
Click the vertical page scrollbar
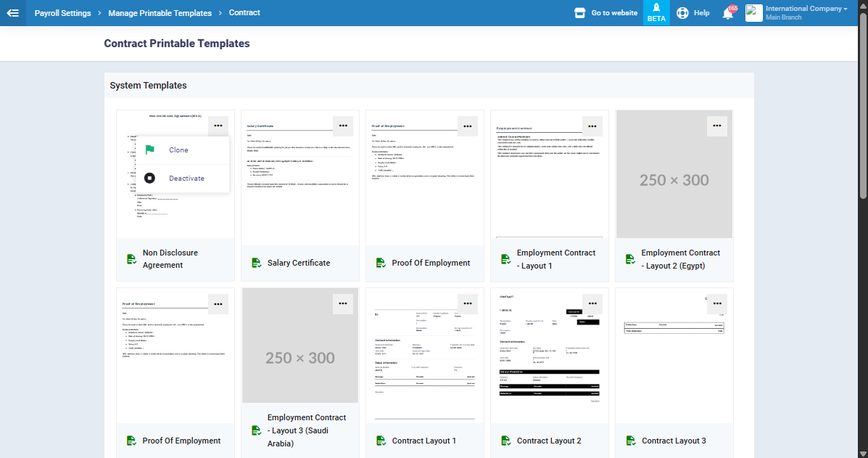tap(862, 102)
